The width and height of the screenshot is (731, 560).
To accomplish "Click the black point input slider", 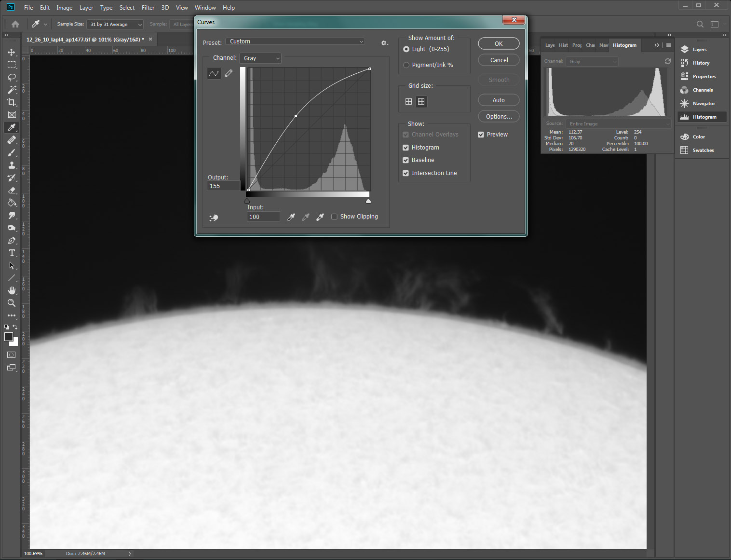I will 247,201.
